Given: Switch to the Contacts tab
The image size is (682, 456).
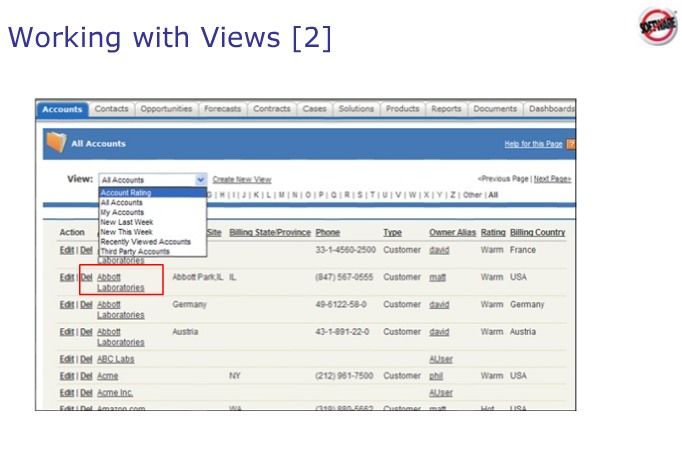Looking at the screenshot, I should [x=111, y=109].
